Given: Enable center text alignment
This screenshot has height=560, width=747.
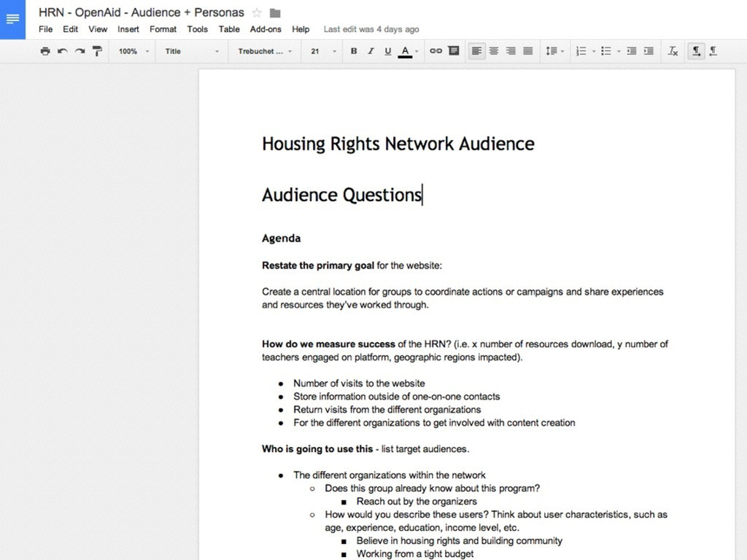Looking at the screenshot, I should [494, 51].
